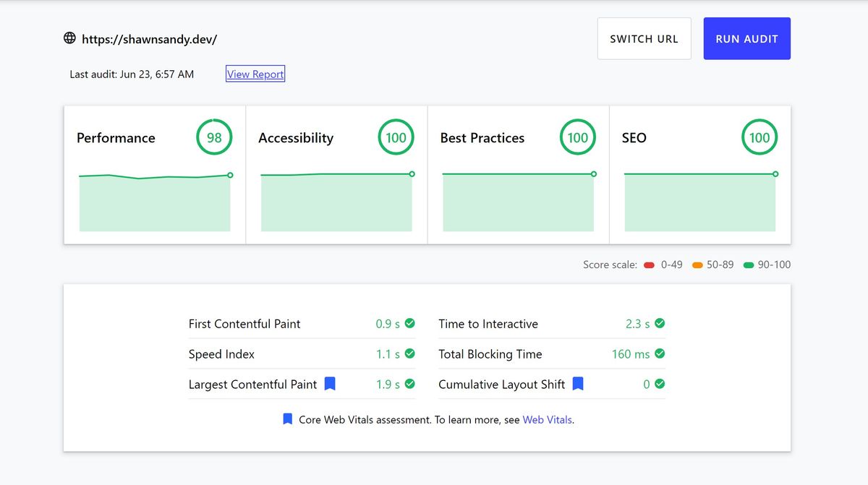Click the green checkmark next to Speed Index
868x485 pixels.
tap(410, 354)
